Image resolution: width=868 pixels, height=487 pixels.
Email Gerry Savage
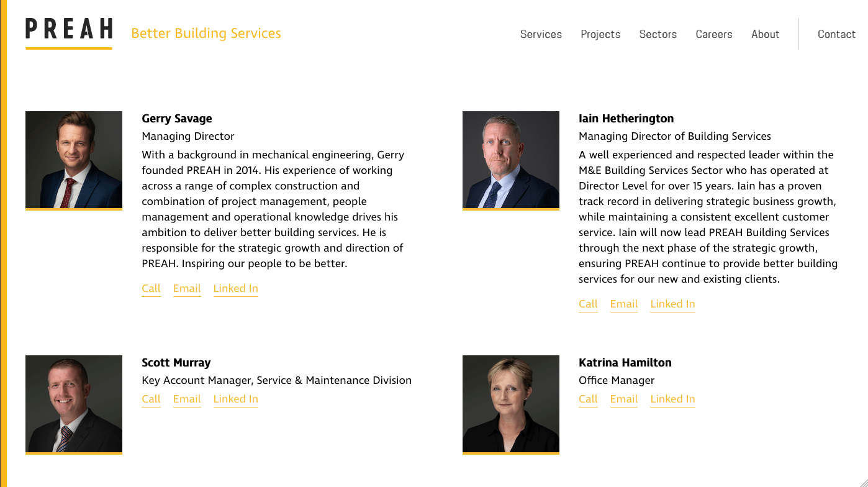(187, 288)
